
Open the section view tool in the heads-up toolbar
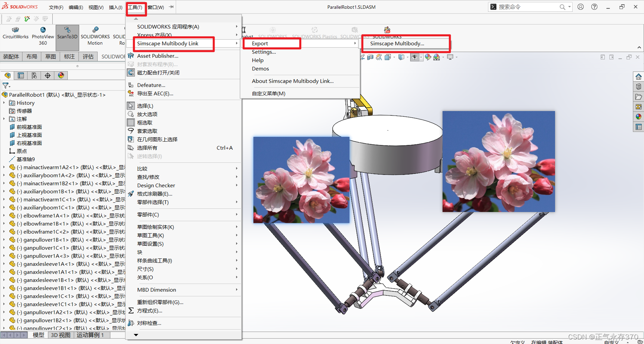coord(370,57)
